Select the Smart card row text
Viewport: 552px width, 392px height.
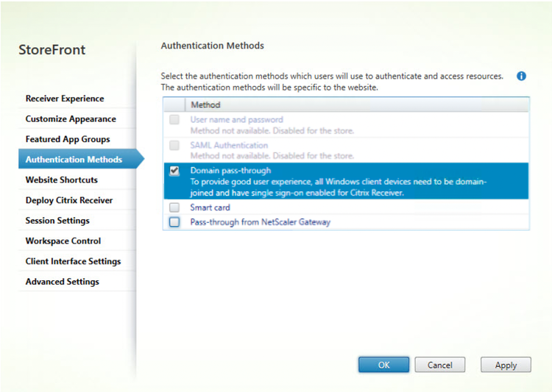point(210,207)
